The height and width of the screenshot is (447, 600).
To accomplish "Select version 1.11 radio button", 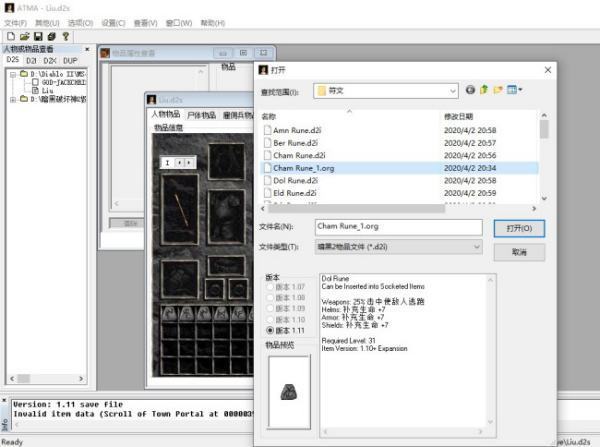I will click(x=270, y=330).
